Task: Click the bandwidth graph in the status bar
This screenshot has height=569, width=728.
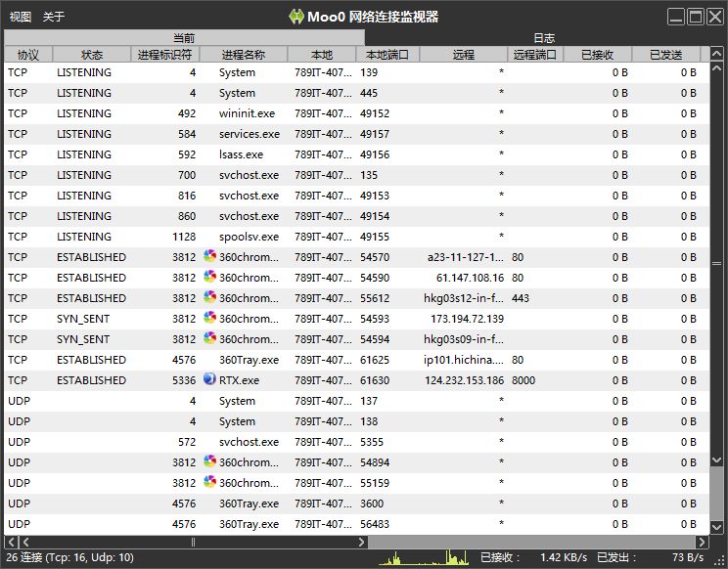Action: pos(424,557)
